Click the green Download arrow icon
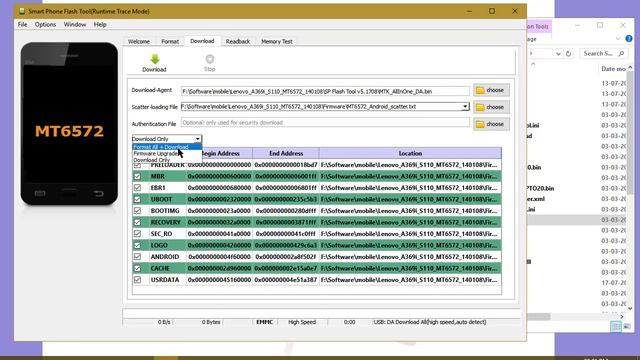The height and width of the screenshot is (360, 640). point(154,59)
